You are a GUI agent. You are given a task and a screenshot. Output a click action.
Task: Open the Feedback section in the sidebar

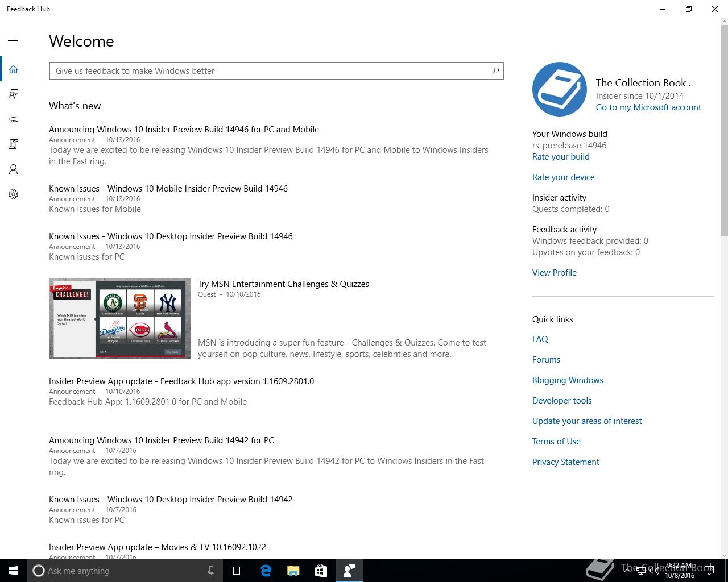coord(13,94)
